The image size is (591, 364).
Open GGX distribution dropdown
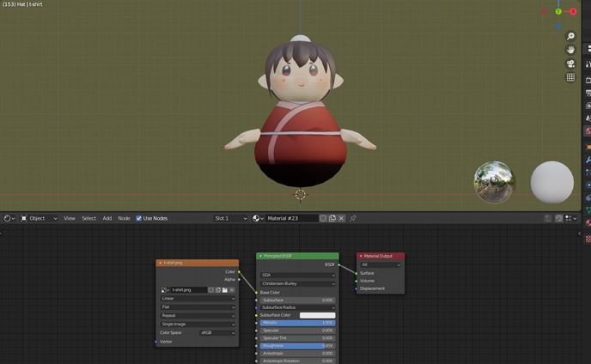click(297, 275)
